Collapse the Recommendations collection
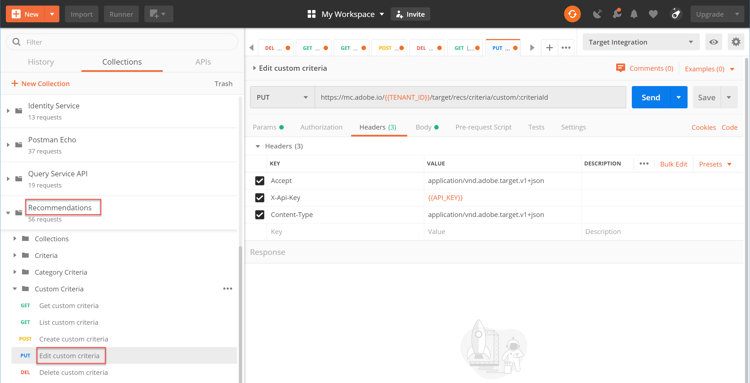The width and height of the screenshot is (750, 383). coord(8,213)
